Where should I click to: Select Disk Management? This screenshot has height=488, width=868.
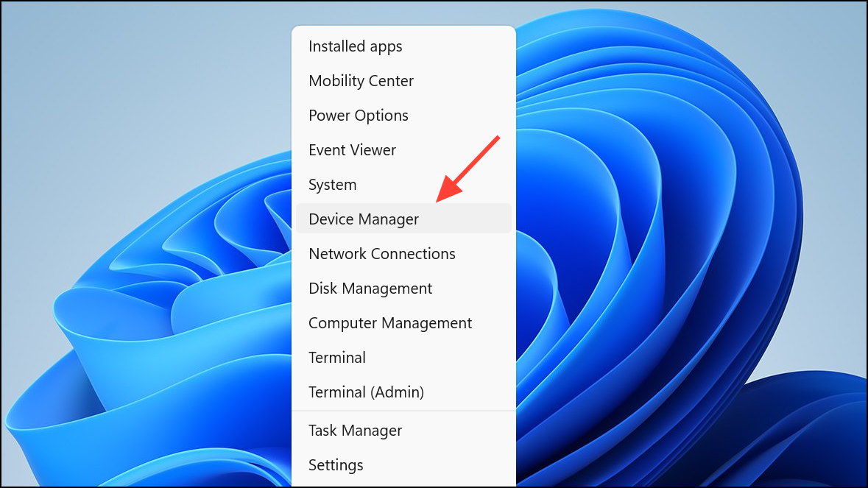403,289
